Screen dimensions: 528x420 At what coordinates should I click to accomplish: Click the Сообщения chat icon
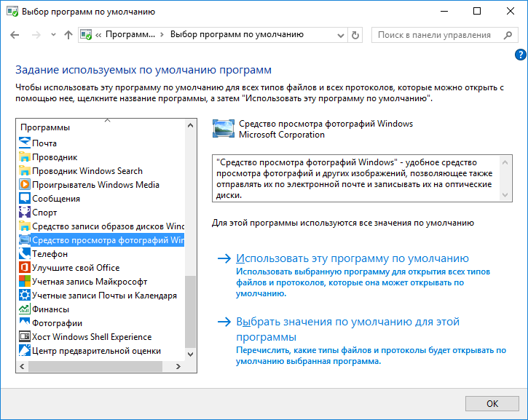(x=25, y=198)
